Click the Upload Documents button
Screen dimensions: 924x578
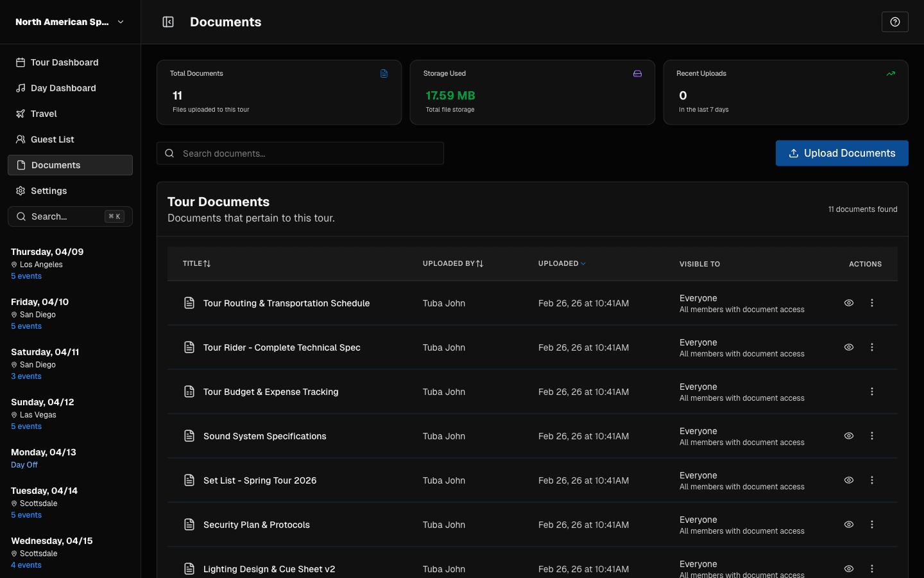[842, 153]
